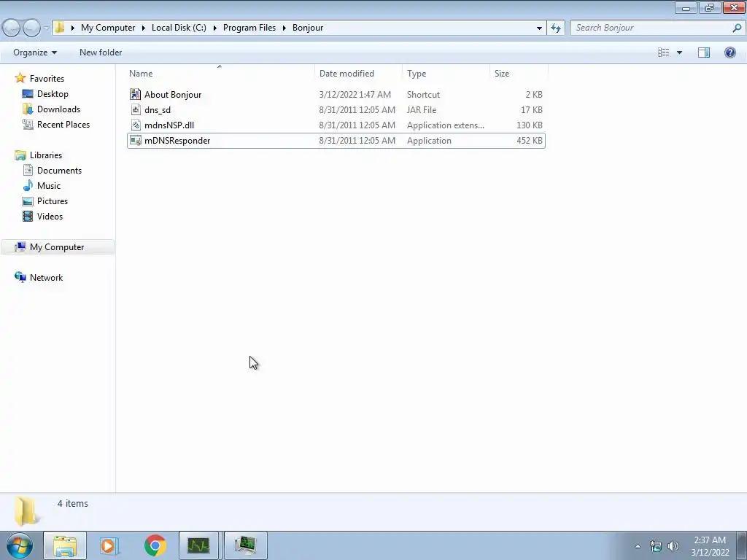Click the Network globe icon
This screenshot has width=747, height=560.
(x=20, y=277)
